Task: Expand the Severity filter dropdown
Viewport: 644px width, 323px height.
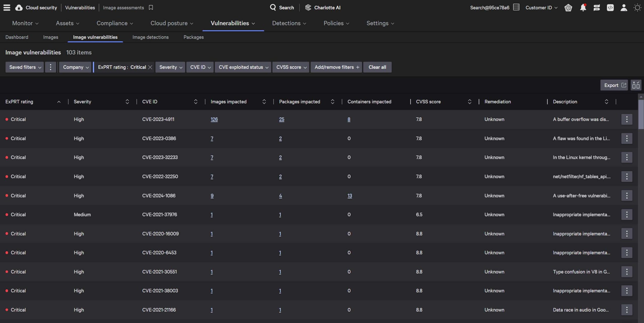Action: (x=170, y=67)
